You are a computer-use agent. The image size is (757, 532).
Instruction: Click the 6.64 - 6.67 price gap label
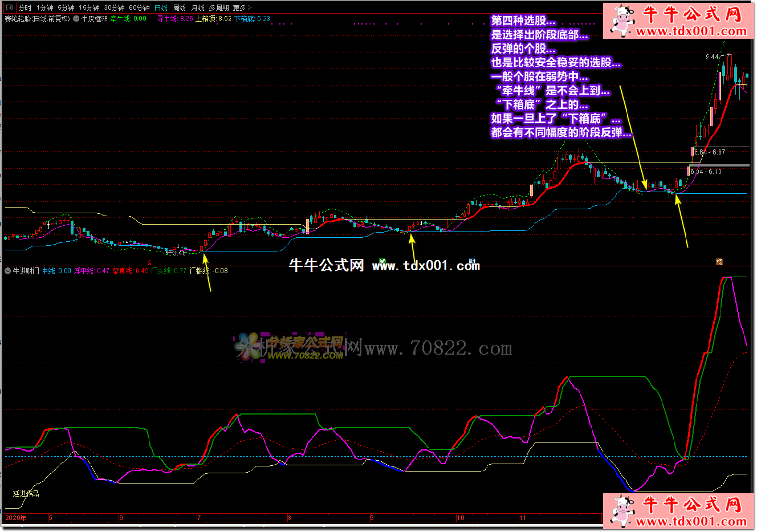coord(710,152)
